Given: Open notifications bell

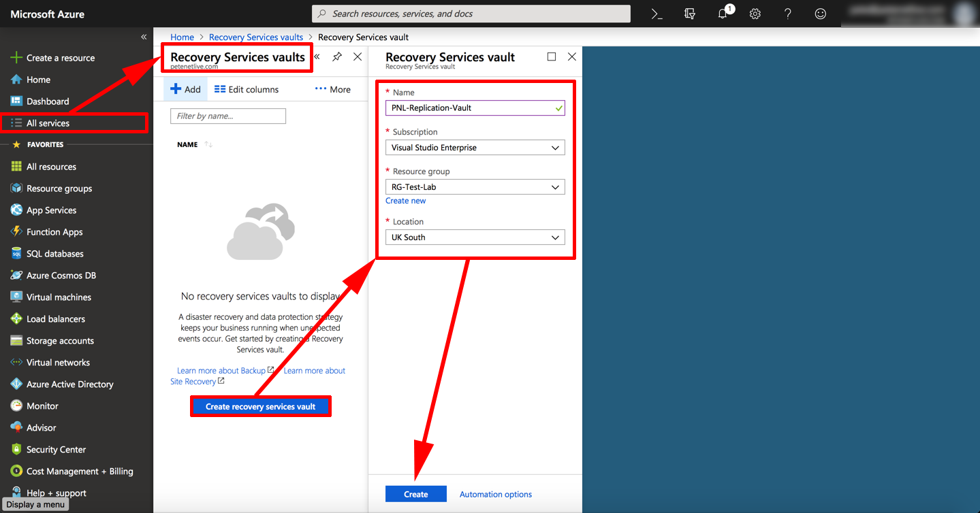Looking at the screenshot, I should pos(723,14).
